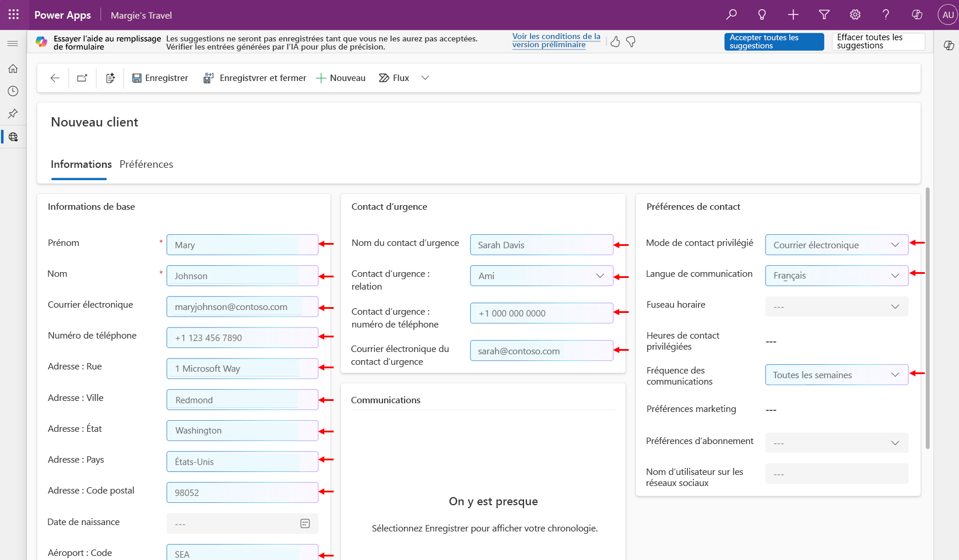Click the Nom field with Johnson
The image size is (959, 560).
[x=243, y=276]
